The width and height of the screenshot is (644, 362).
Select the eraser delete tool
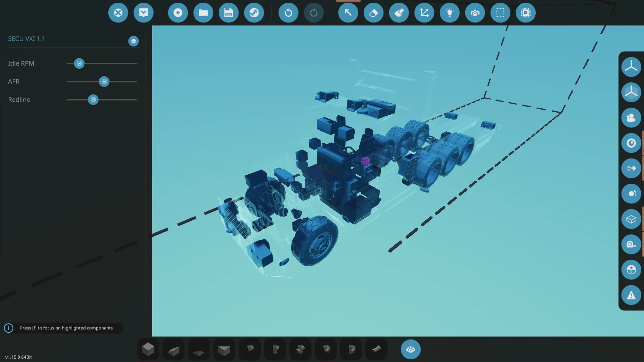click(x=373, y=13)
